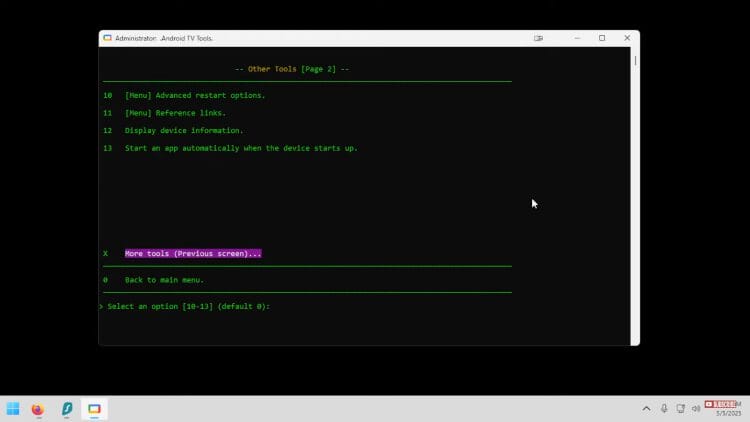The image size is (750, 422).
Task: Click 'Start an app automatically' line
Action: [241, 148]
